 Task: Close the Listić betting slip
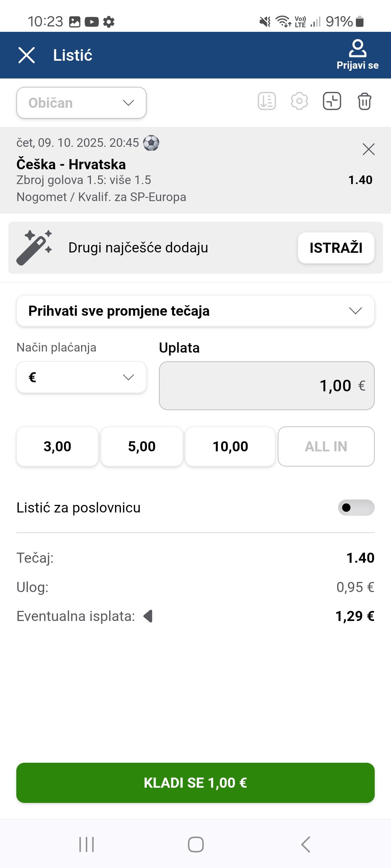tap(27, 55)
